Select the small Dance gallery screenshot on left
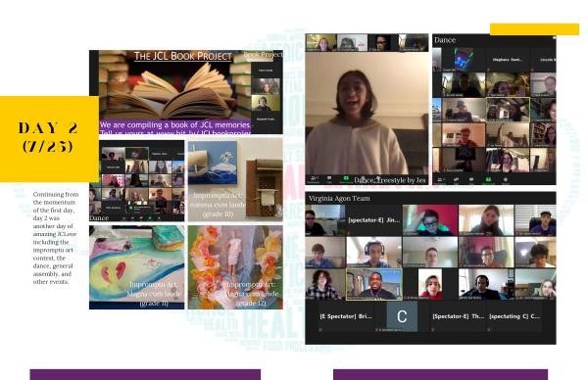Screen dimensions: 588x380 [137, 180]
